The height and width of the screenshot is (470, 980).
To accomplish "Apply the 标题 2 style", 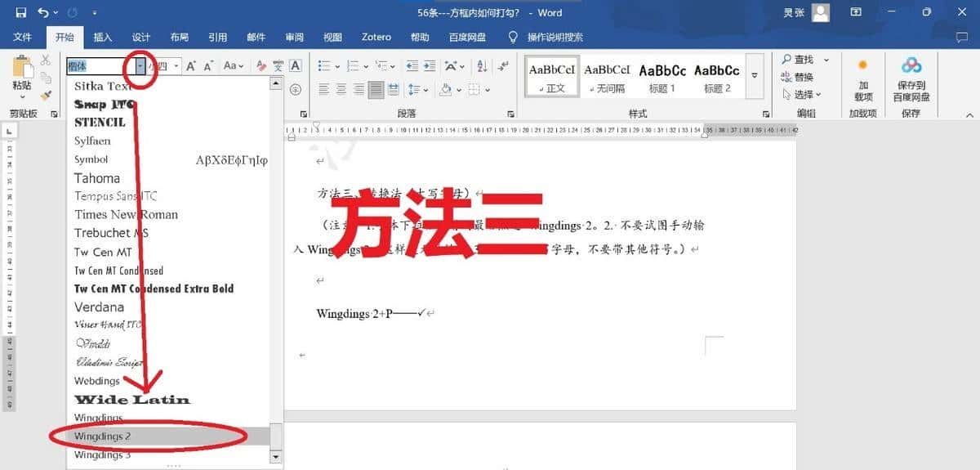I will [x=717, y=77].
